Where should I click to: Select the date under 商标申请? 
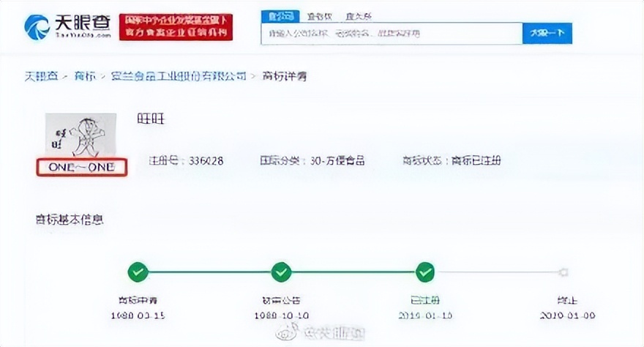[138, 316]
